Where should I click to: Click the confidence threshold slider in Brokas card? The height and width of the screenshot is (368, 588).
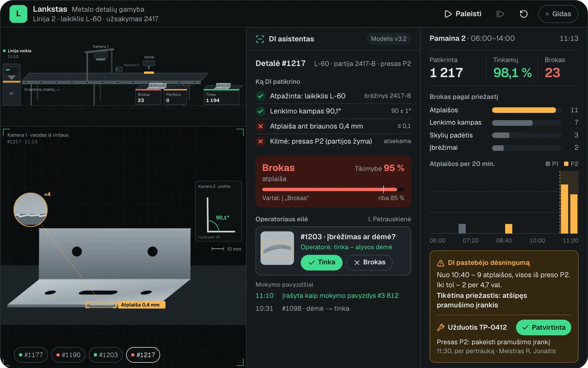click(x=333, y=190)
